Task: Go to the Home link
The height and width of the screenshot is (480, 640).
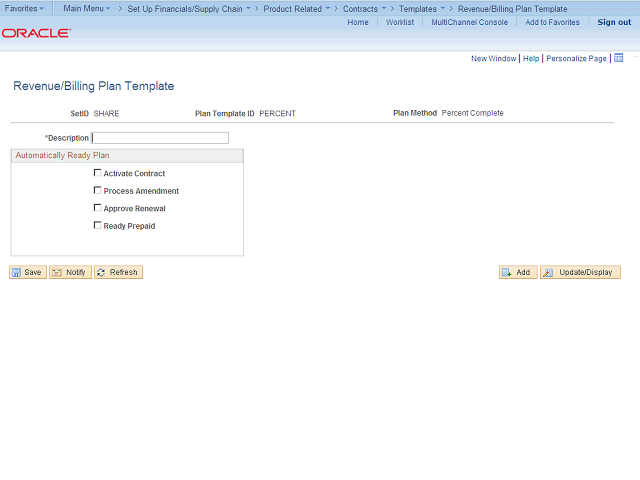Action: point(358,22)
